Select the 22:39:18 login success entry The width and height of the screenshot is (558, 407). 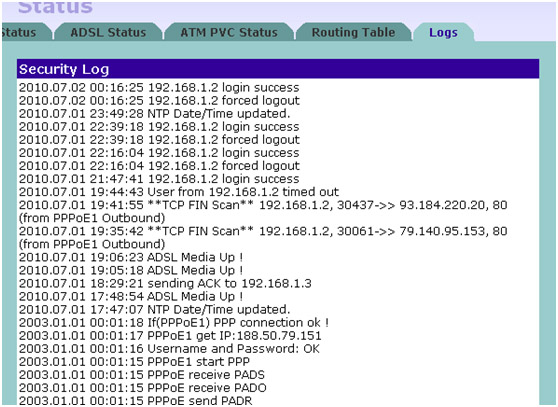point(159,127)
